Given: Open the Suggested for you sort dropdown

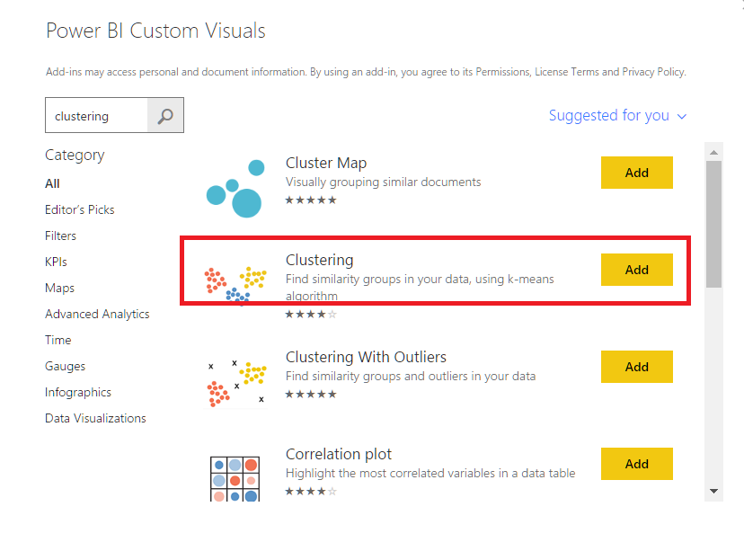Looking at the screenshot, I should tap(617, 116).
